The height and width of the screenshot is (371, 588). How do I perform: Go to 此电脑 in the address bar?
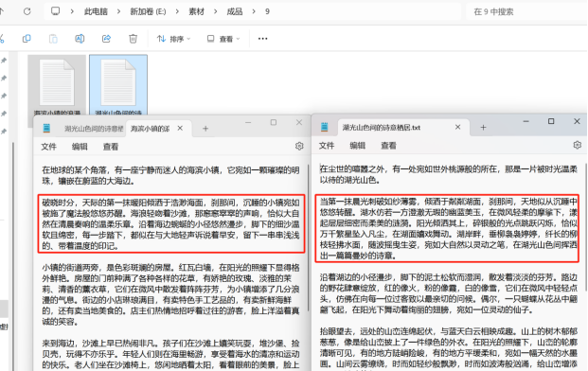(x=96, y=11)
